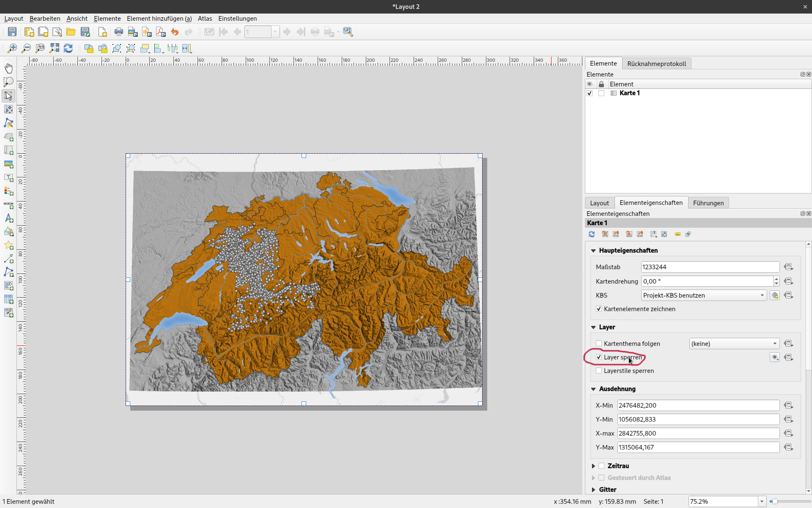
Task: Click the Save layout icon
Action: pyautogui.click(x=12, y=32)
